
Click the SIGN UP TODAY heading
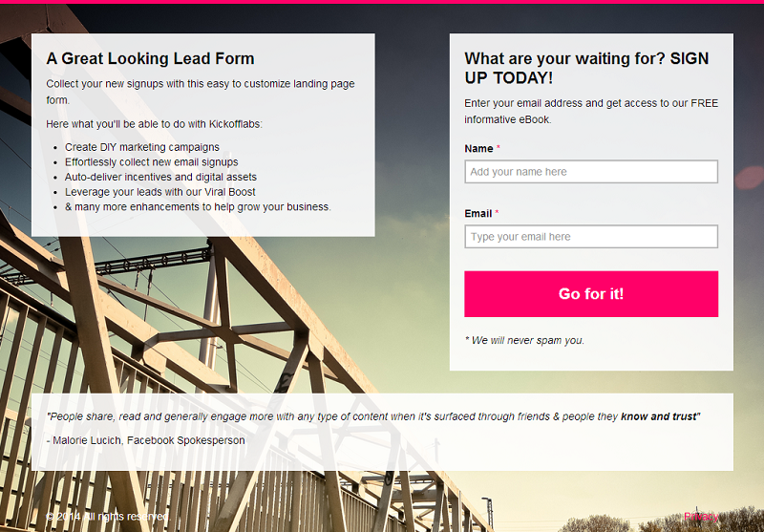(x=586, y=68)
